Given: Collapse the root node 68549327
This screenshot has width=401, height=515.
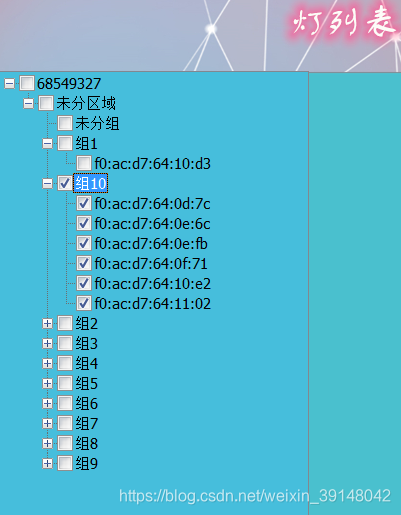Looking at the screenshot, I should pyautogui.click(x=9, y=83).
